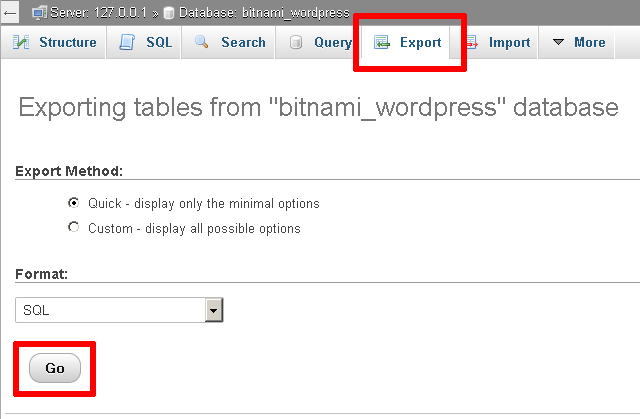Click the Query tab's icon
Screen dimensions: 640x419
coord(296,43)
